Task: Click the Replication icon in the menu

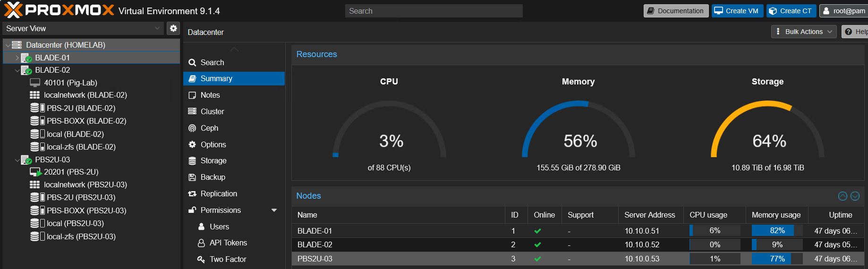Action: pyautogui.click(x=192, y=193)
